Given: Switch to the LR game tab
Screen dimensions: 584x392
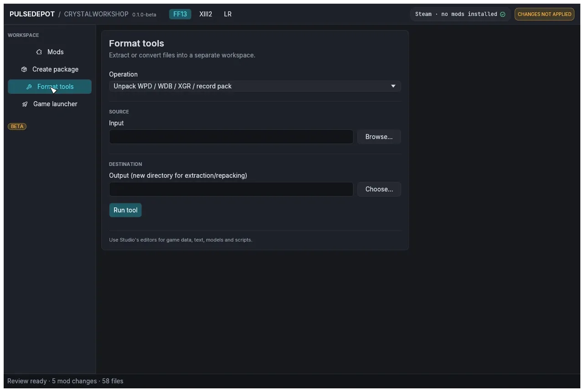Looking at the screenshot, I should [228, 14].
